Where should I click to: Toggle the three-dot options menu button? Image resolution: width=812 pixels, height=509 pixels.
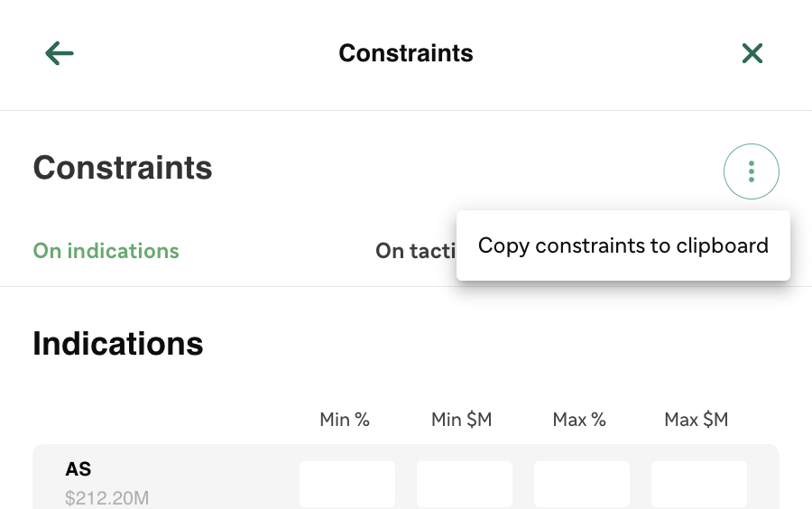click(x=751, y=171)
